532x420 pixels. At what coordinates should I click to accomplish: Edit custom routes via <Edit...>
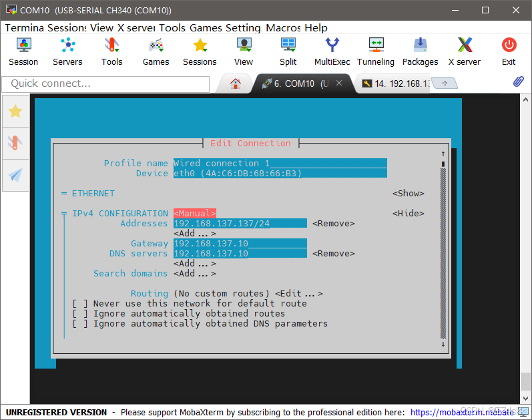click(299, 293)
